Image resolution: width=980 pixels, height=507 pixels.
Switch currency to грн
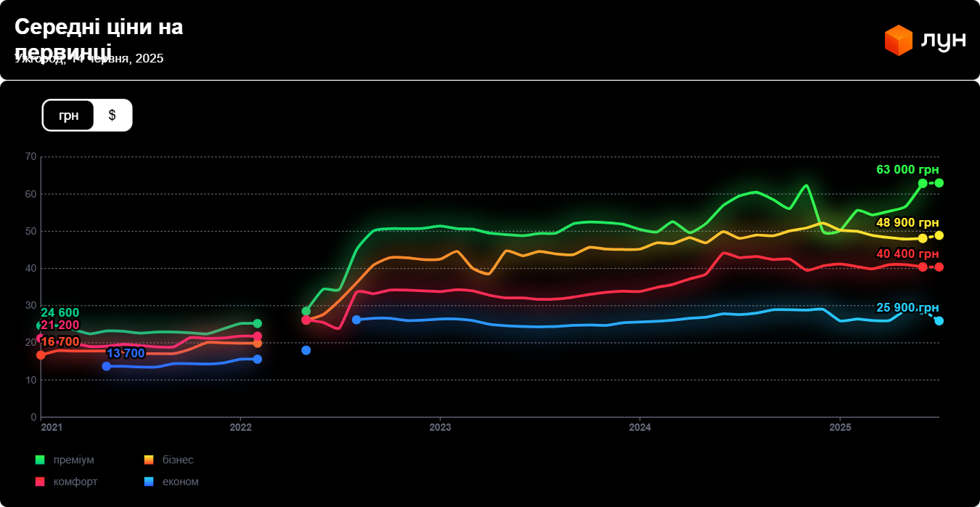69,115
